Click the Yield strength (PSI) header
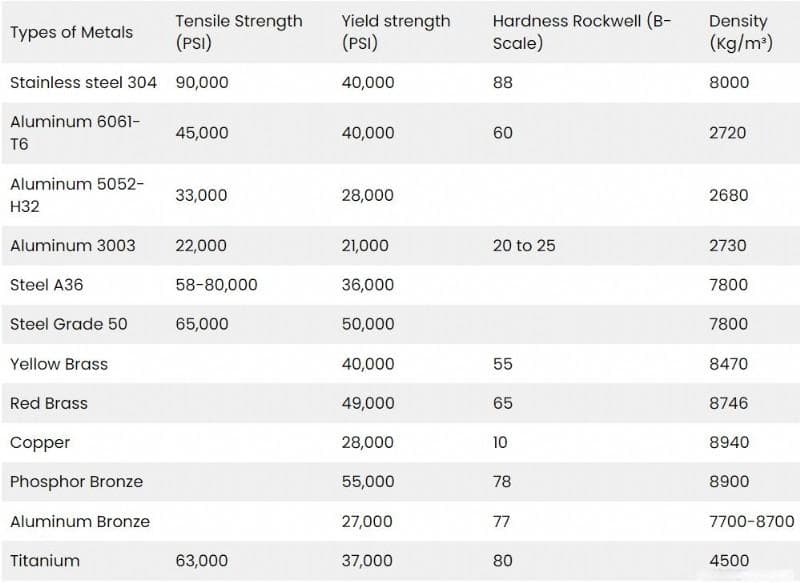Screen dimensions: 800x583 [396, 32]
